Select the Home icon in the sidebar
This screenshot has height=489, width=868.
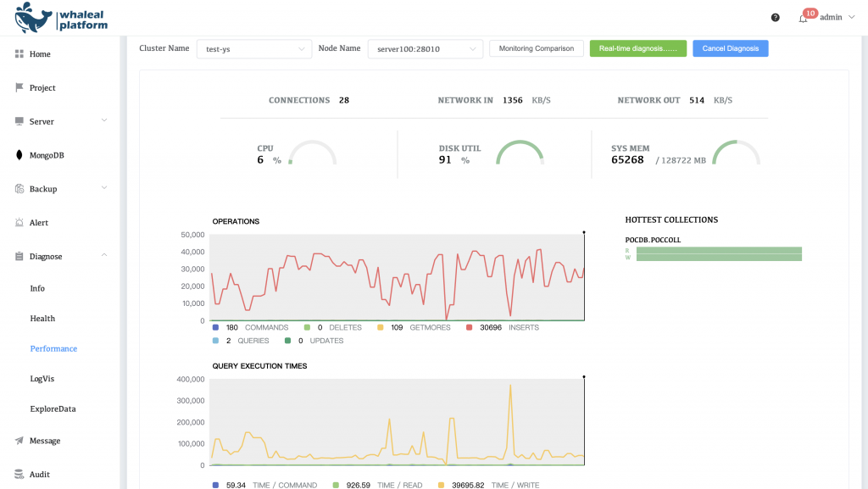point(19,54)
